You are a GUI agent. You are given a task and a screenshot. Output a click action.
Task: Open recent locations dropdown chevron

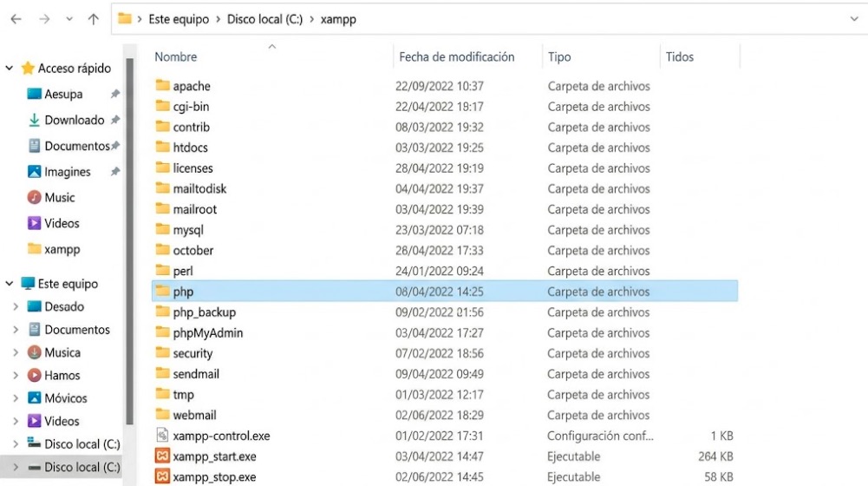pos(69,19)
